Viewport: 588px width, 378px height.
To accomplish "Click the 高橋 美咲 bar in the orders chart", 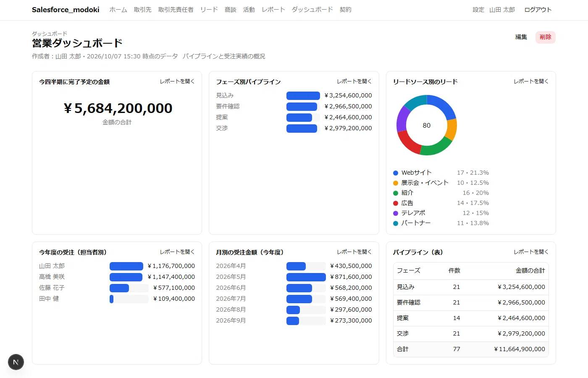I will point(126,277).
